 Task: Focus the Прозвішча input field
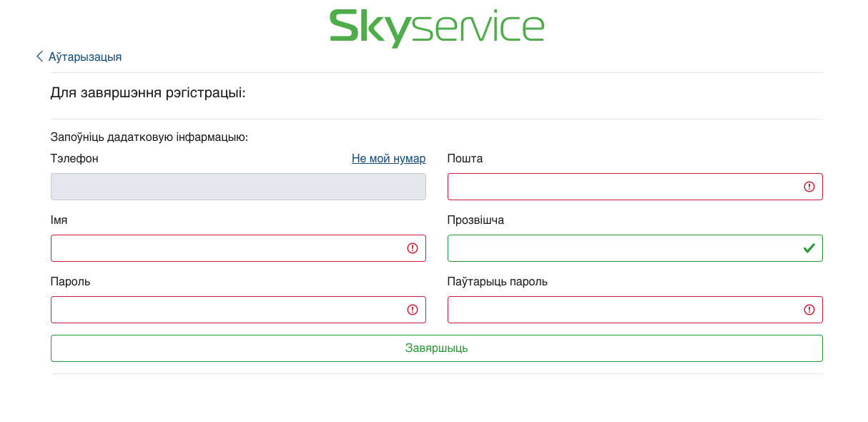[x=622, y=248]
